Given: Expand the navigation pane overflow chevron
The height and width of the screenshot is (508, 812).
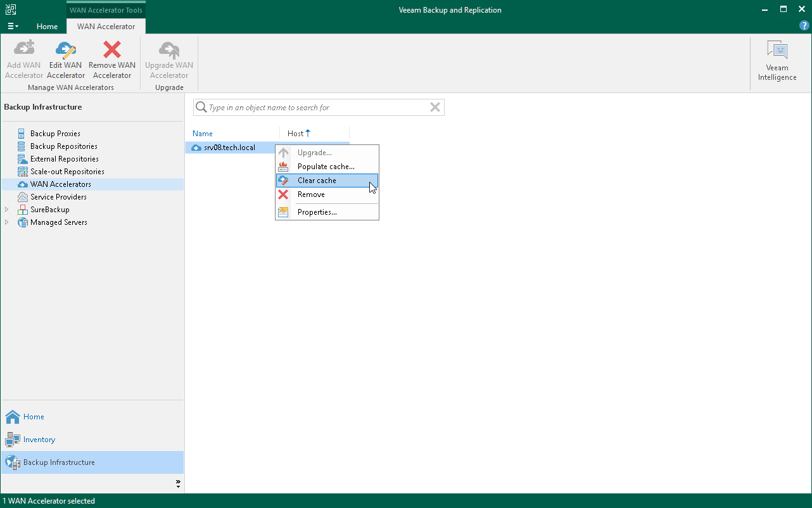Looking at the screenshot, I should click(x=178, y=484).
